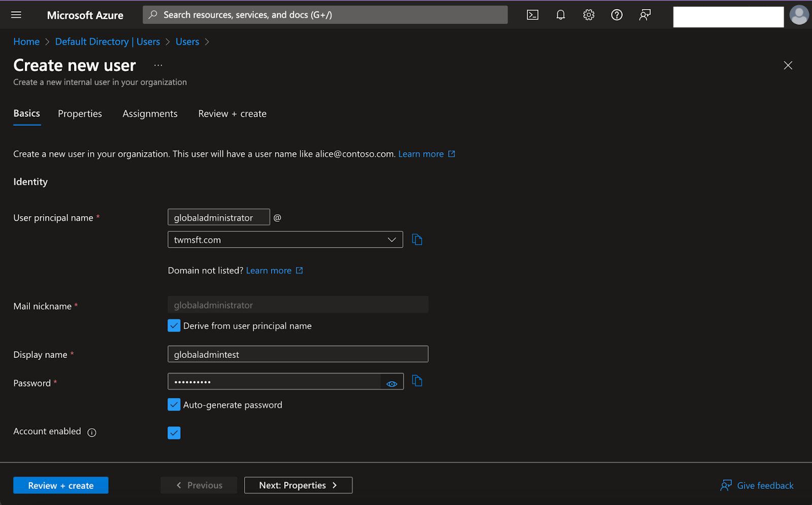Go to Home breadcrumb
Screen dimensions: 812x505
(26, 42)
